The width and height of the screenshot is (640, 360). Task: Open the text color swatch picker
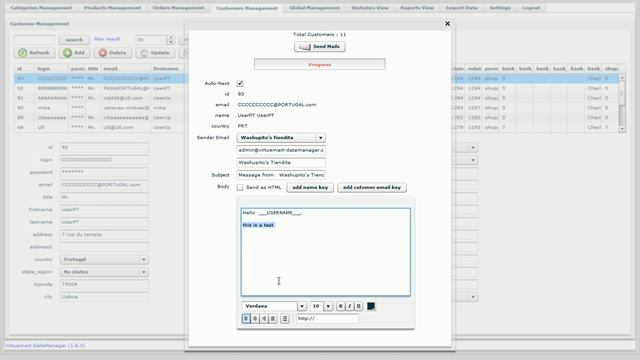click(x=371, y=306)
